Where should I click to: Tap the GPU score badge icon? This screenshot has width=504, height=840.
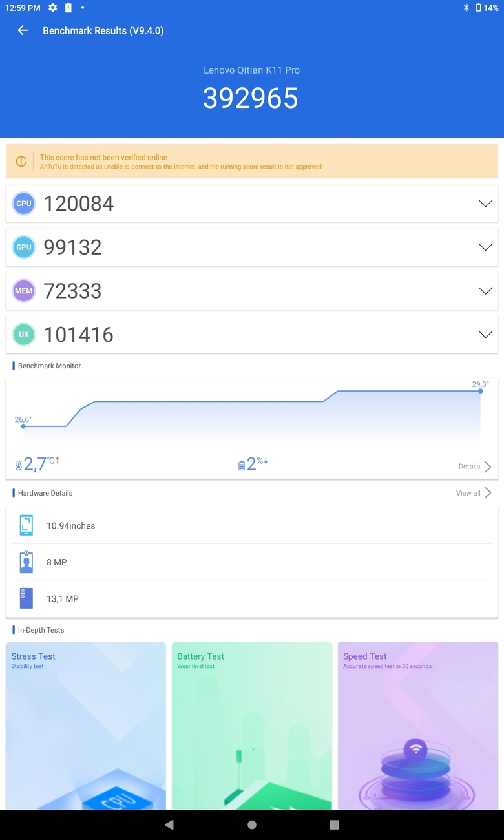(24, 247)
